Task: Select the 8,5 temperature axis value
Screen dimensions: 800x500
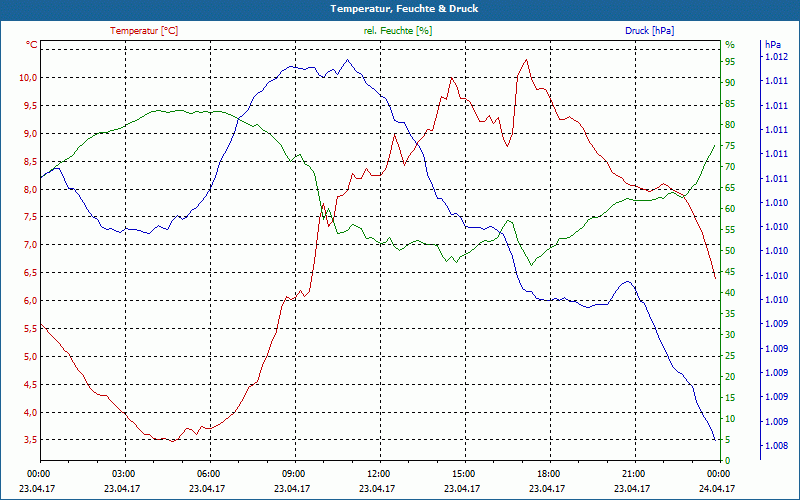Action: [x=30, y=161]
